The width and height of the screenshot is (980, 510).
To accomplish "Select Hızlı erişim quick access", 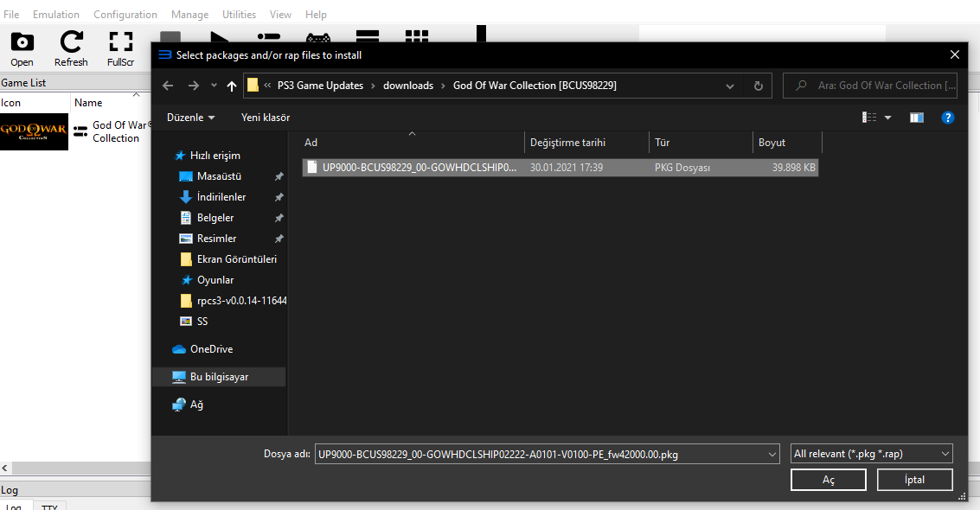I will click(215, 156).
